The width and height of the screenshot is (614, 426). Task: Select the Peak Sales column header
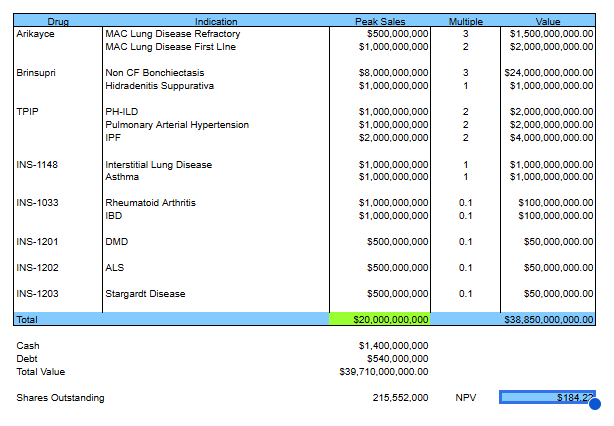click(x=380, y=22)
